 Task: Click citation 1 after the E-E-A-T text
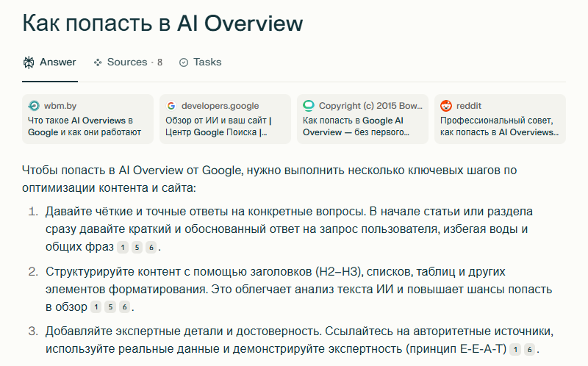pyautogui.click(x=516, y=349)
